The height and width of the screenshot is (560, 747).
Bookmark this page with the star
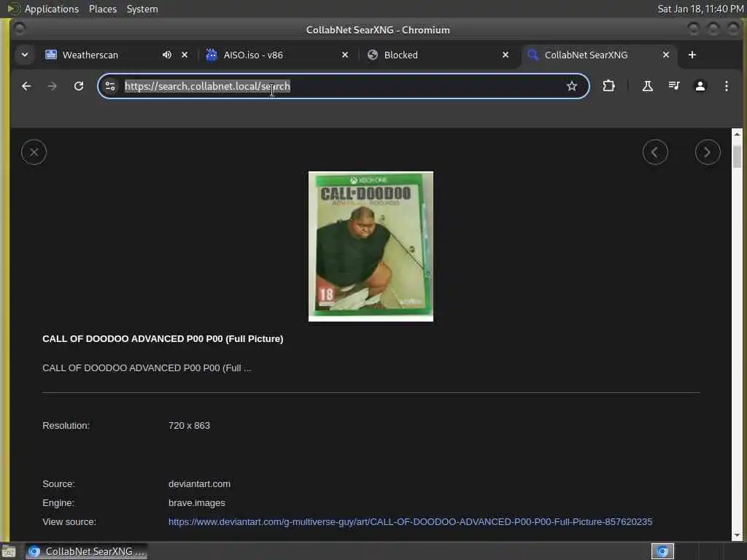[572, 86]
